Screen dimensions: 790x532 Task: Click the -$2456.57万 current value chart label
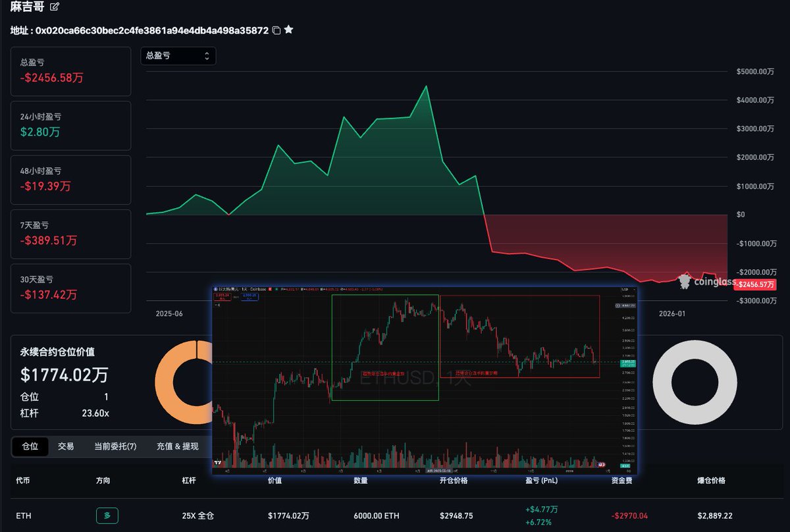pyautogui.click(x=756, y=284)
